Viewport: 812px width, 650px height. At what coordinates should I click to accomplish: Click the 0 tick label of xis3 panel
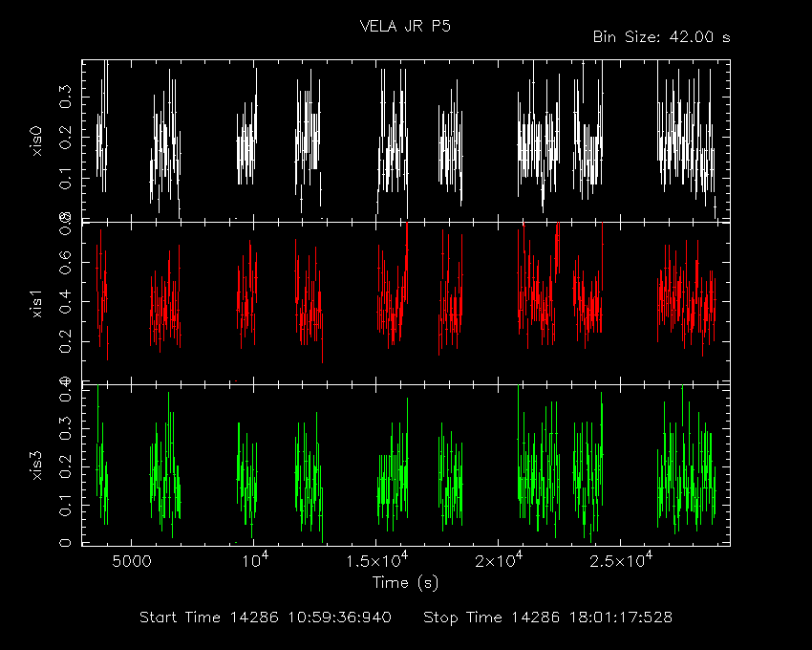tap(66, 543)
